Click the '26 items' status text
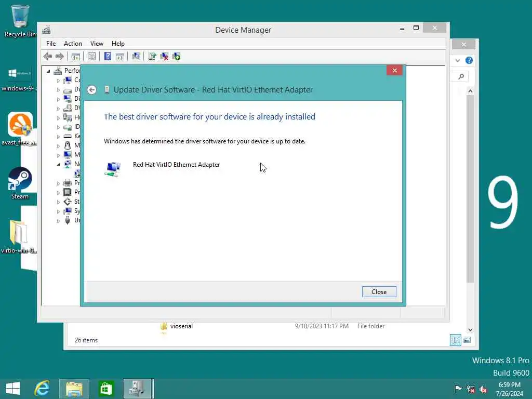532x399 pixels. click(x=86, y=340)
